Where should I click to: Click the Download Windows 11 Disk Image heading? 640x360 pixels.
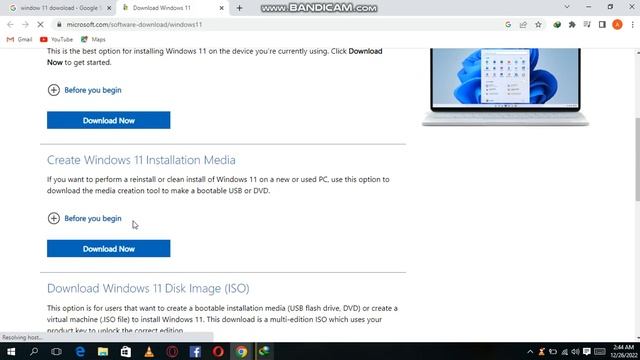click(148, 289)
